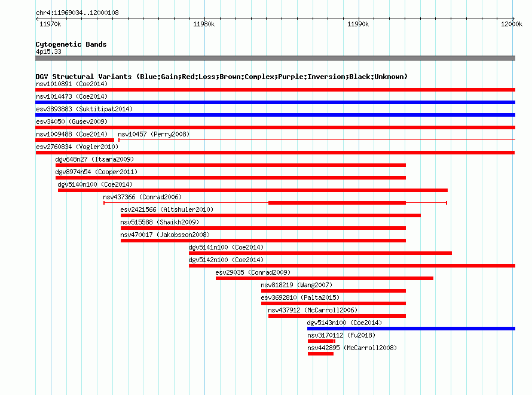Image resolution: width=532 pixels, height=395 pixels.
Task: Click esv2760834 (Vogler2010) variant bar
Action: tap(275, 153)
